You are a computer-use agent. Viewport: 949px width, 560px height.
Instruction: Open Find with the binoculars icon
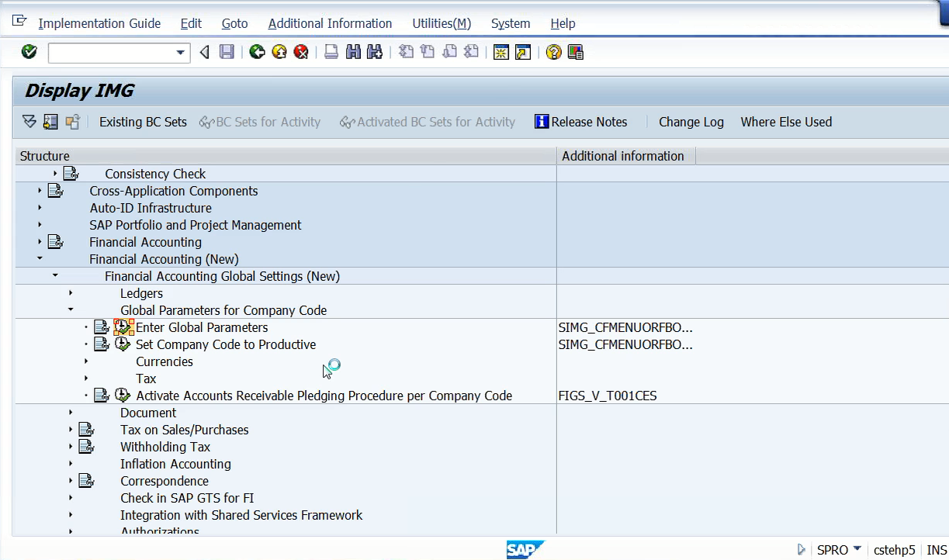click(x=353, y=52)
